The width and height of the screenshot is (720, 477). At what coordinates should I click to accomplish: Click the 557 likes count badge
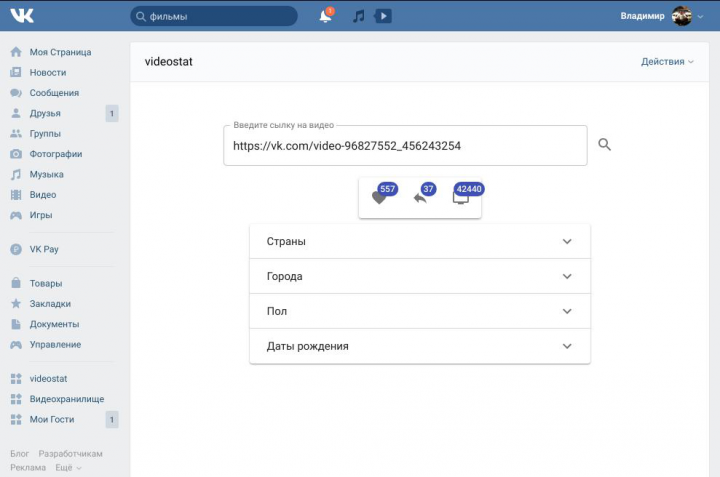[x=388, y=189]
